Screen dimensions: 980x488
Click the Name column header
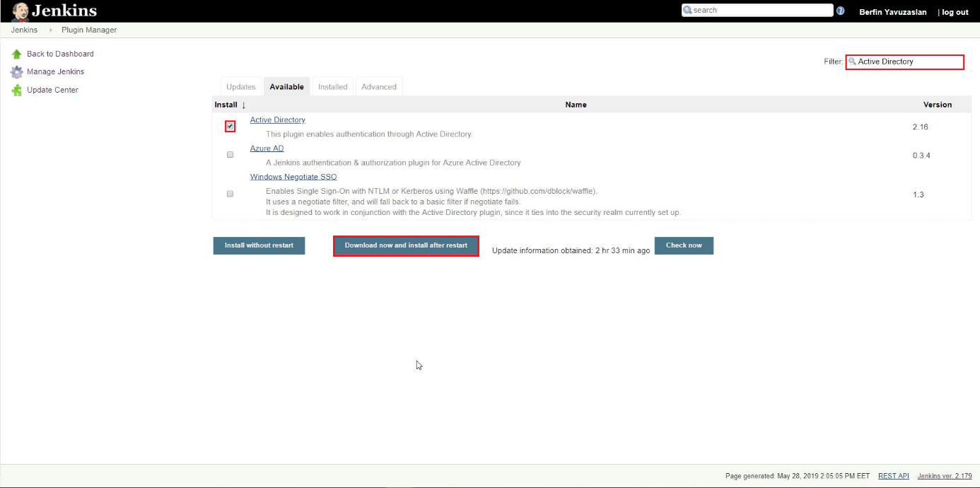[x=576, y=105]
